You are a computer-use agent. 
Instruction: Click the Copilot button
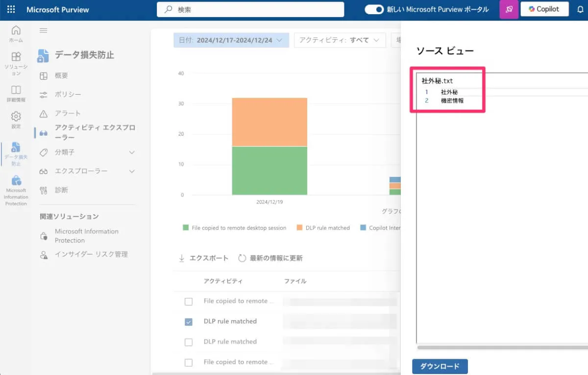pos(544,9)
